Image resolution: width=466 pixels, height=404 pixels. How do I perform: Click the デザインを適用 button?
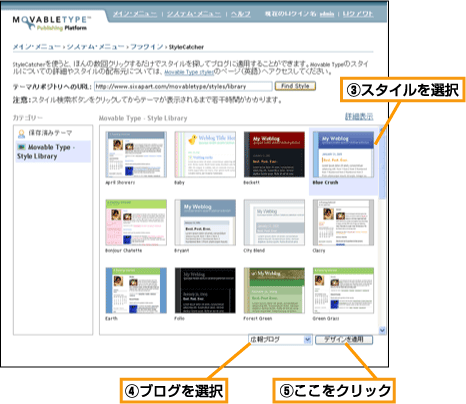coord(344,340)
